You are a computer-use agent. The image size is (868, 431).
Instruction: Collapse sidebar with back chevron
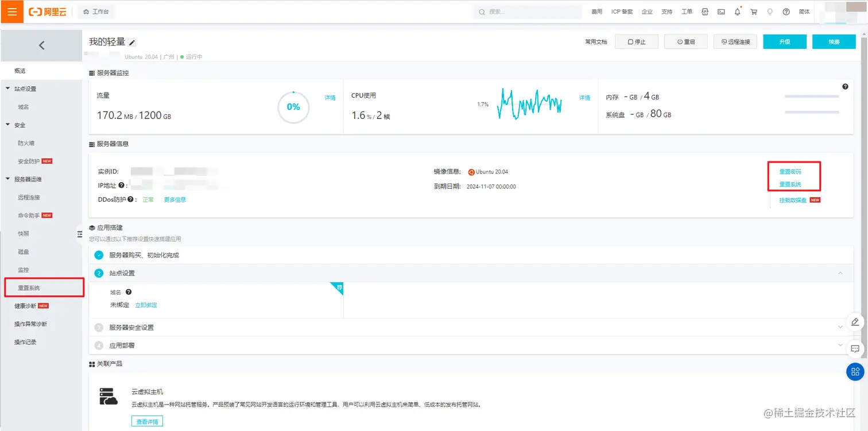(x=41, y=45)
